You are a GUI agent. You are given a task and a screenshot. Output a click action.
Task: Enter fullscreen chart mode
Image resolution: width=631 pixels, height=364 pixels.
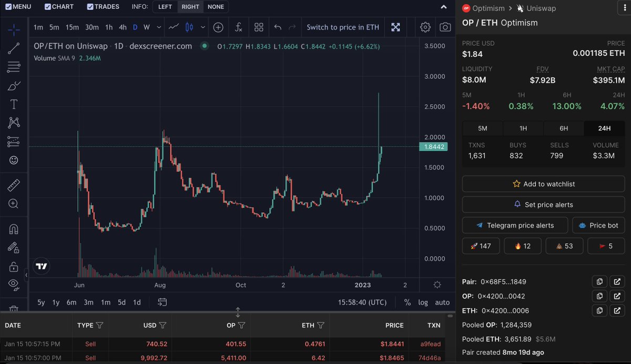point(395,27)
